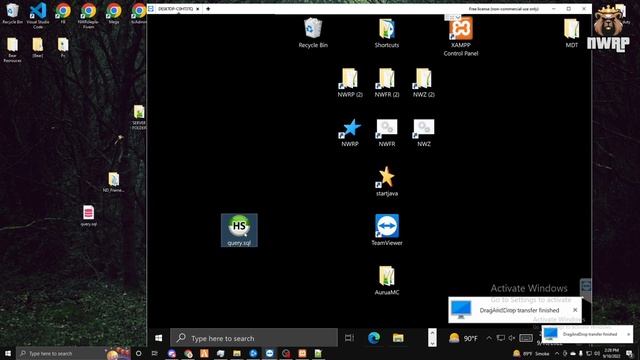This screenshot has width=640, height=360.
Task: Open the NWFR (2) folder shortcut
Action: (x=387, y=83)
